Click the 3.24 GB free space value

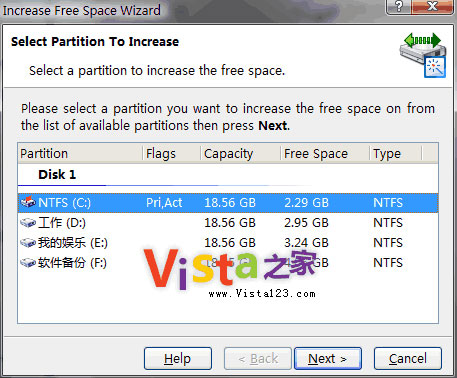click(306, 243)
